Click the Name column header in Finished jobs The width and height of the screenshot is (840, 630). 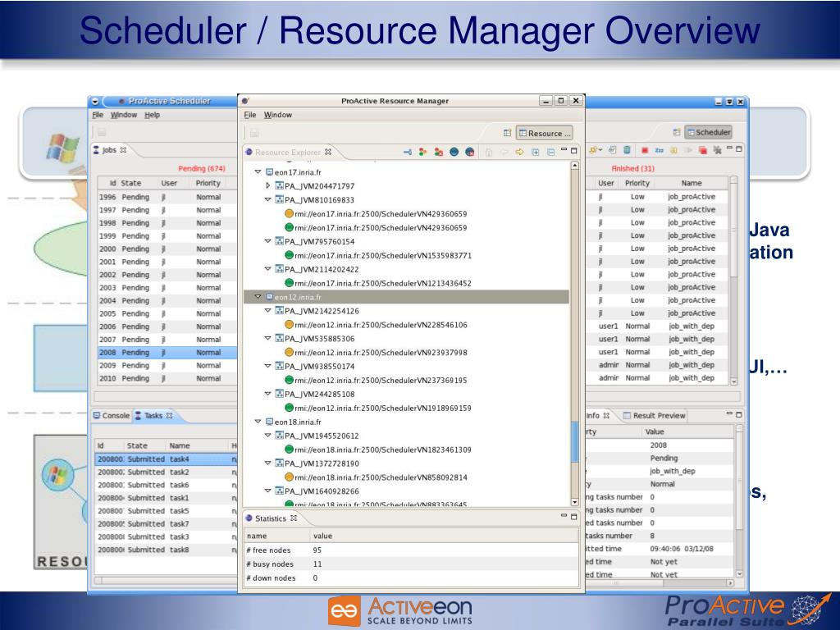(x=691, y=183)
